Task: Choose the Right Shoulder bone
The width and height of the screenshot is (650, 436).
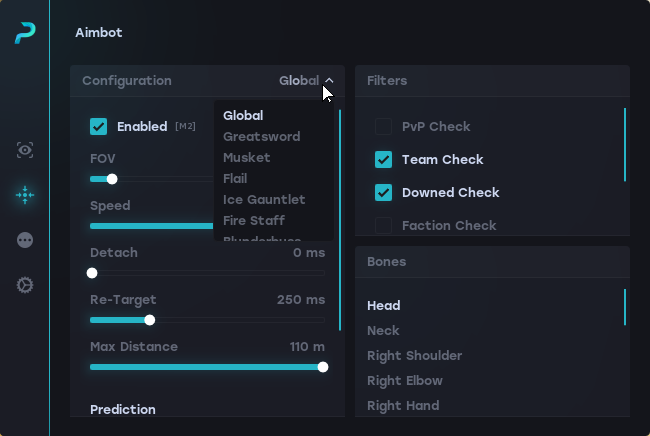Action: point(415,356)
